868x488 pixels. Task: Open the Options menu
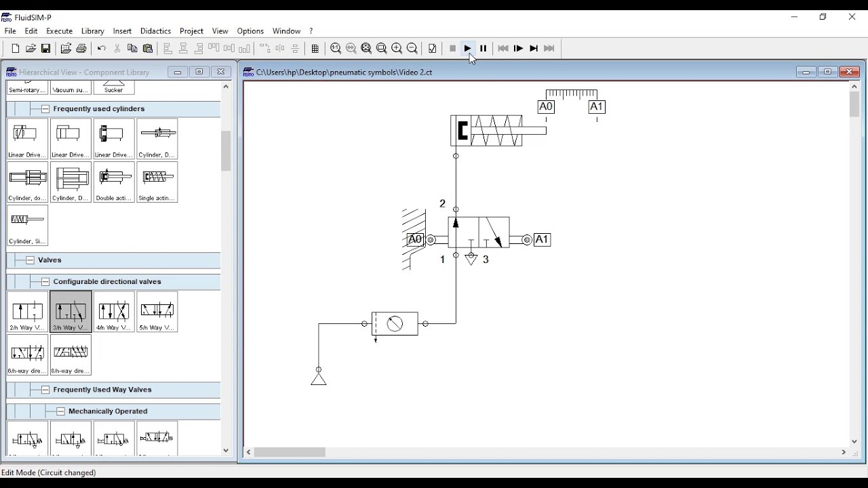tap(250, 31)
